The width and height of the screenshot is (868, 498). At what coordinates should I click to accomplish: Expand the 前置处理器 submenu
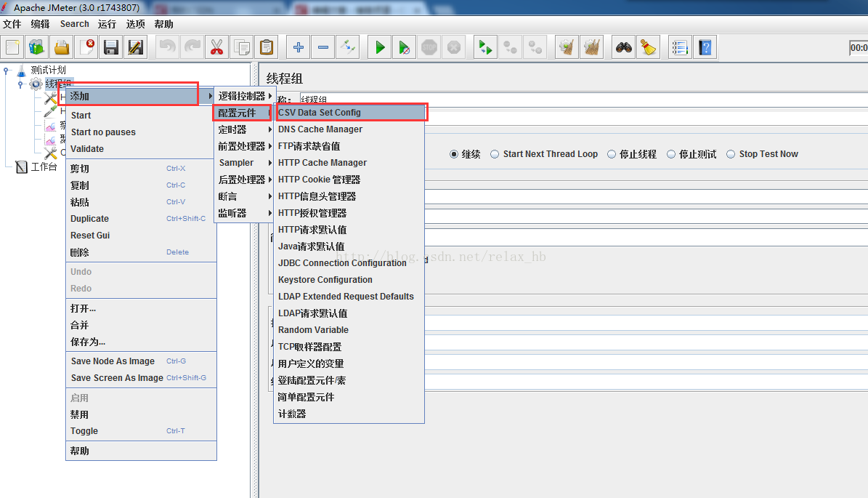tap(245, 146)
